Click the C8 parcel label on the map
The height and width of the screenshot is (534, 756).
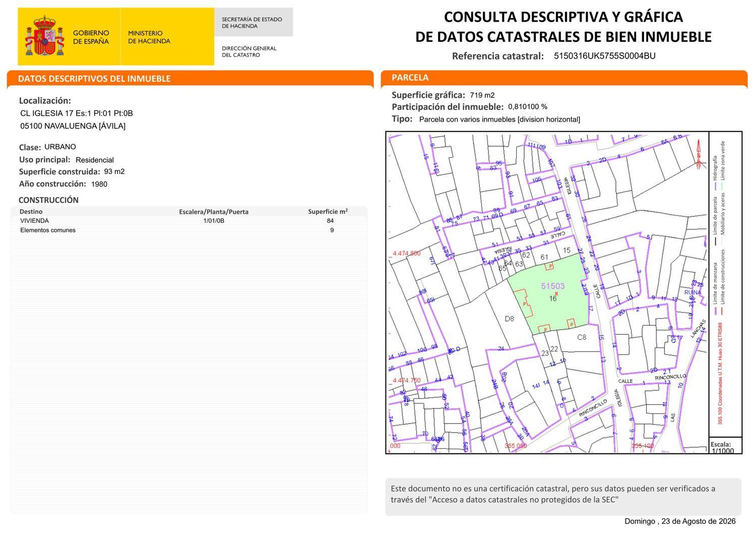(582, 337)
